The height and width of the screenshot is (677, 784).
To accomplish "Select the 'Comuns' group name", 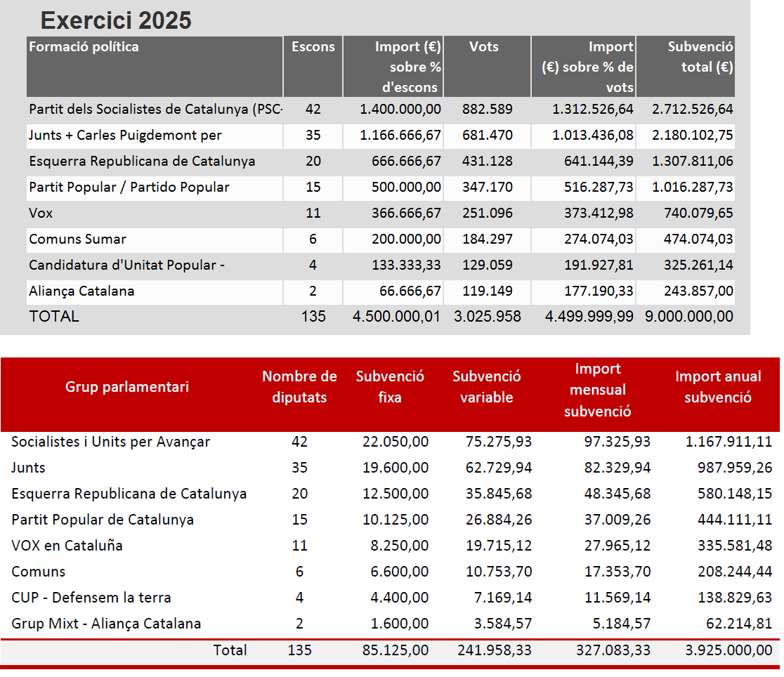I will pos(39,572).
